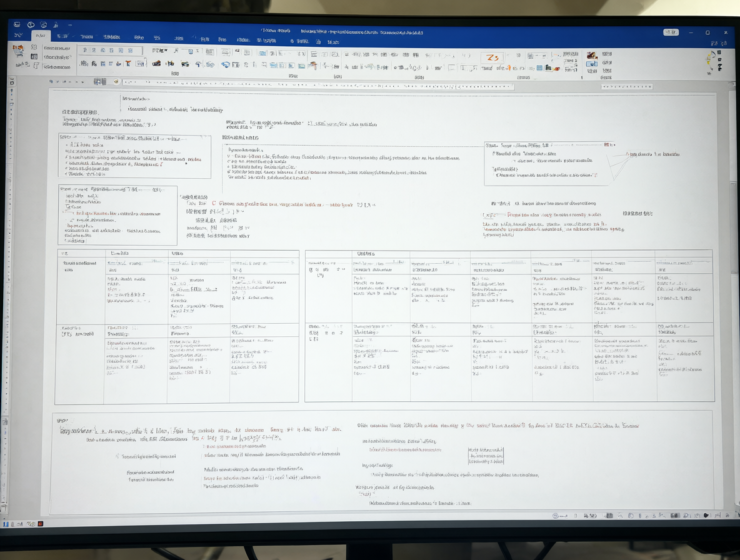Select the highlighted white ribbon tab
The height and width of the screenshot is (560, 740).
coord(41,36)
